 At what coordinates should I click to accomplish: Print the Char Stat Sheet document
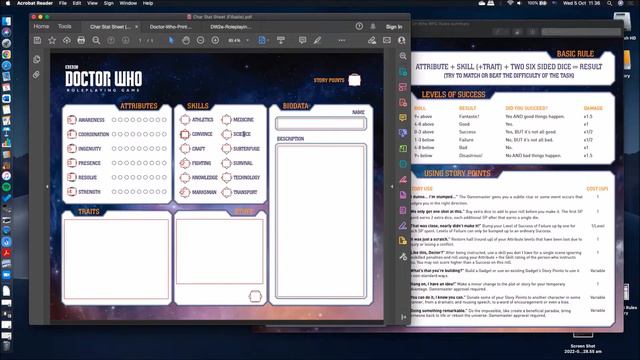pos(81,40)
